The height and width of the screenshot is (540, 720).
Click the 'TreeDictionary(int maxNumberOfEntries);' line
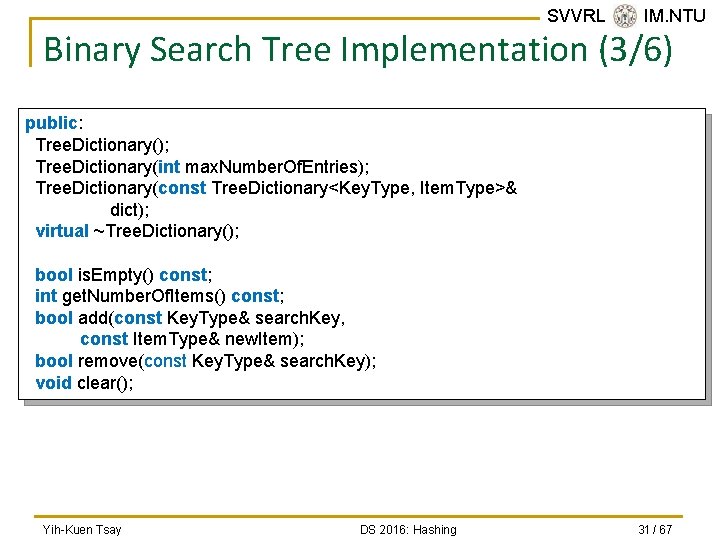(x=202, y=167)
